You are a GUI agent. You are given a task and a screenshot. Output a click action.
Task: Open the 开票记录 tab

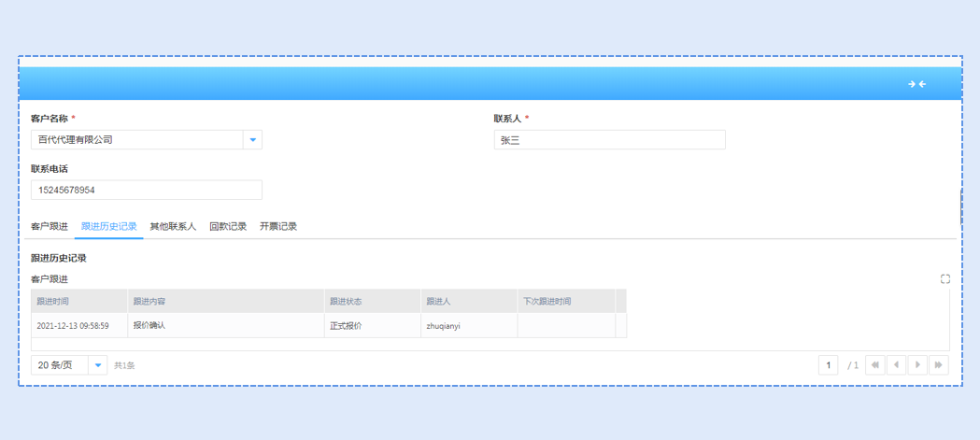click(278, 227)
